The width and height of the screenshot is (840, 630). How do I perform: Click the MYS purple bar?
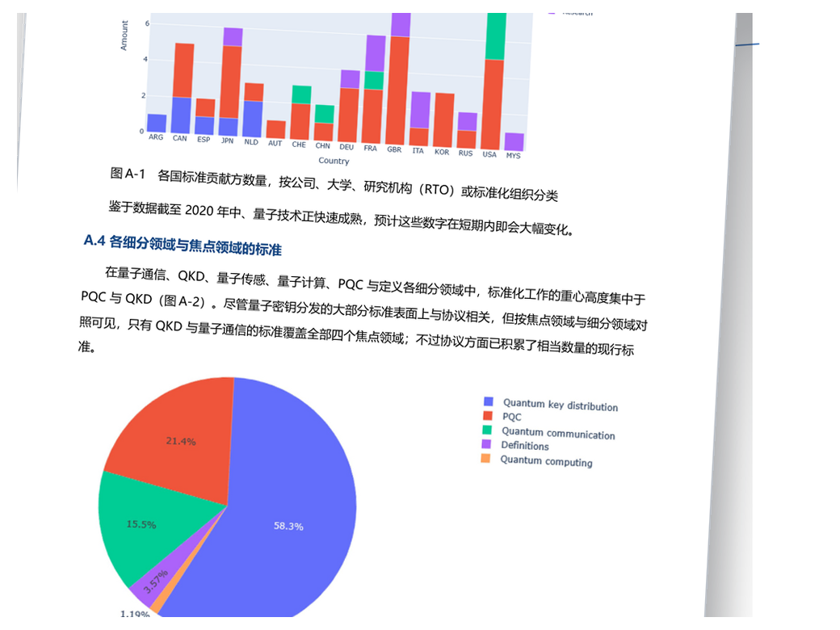[514, 142]
